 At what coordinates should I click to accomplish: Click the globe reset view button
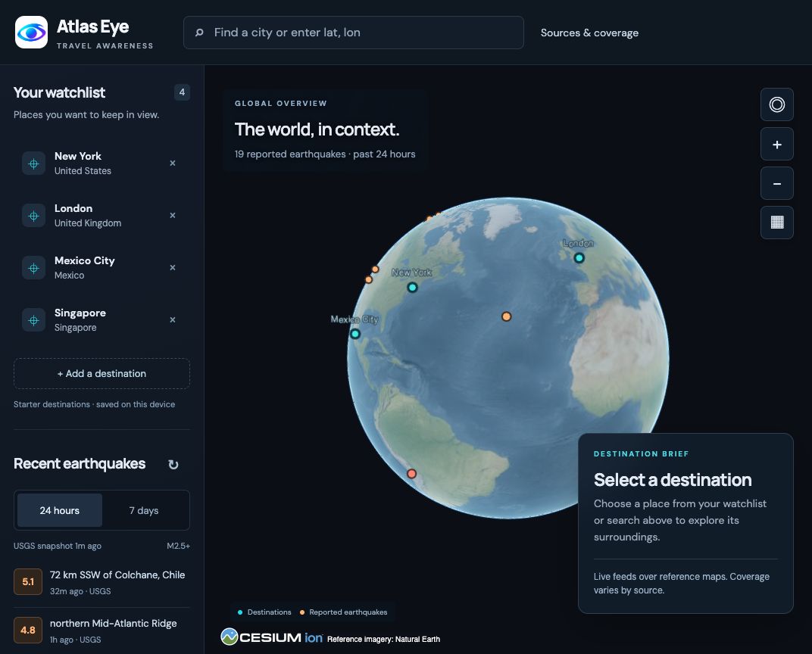(x=777, y=104)
